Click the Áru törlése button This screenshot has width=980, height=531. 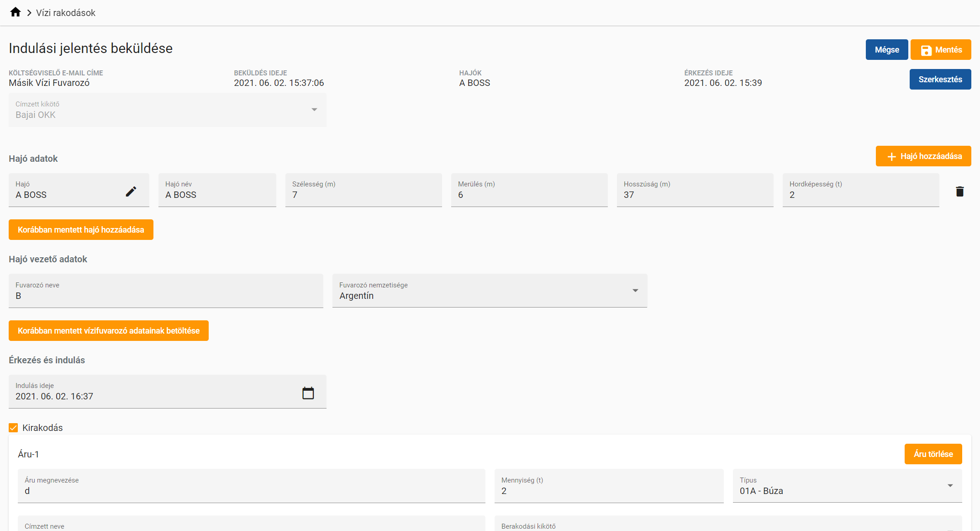pos(933,454)
